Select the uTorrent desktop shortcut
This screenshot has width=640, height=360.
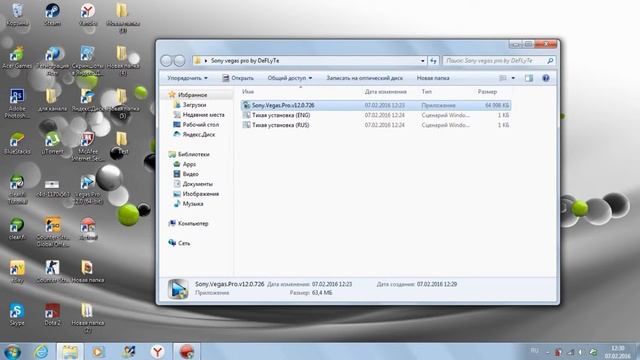pyautogui.click(x=52, y=143)
